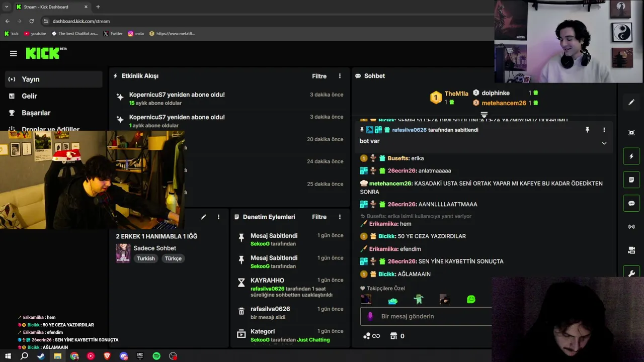Click the Kick logo

pyautogui.click(x=46, y=53)
